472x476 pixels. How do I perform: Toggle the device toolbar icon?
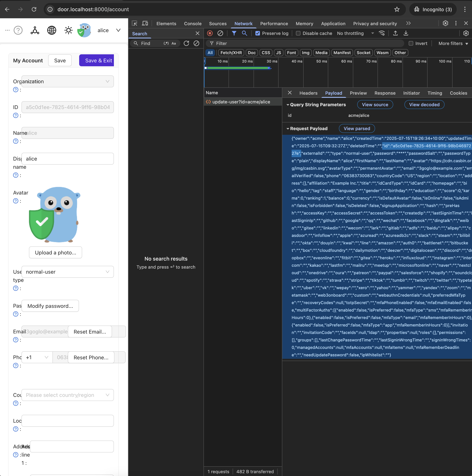pyautogui.click(x=145, y=23)
